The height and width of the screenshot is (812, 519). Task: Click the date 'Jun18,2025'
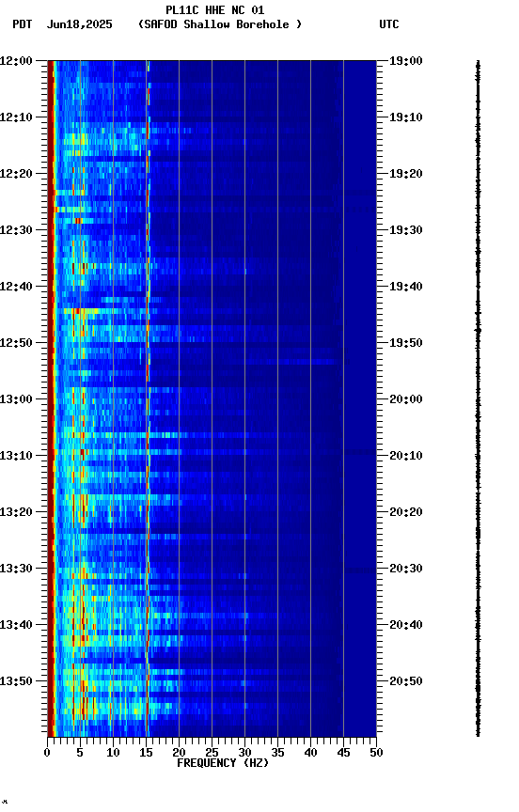click(x=80, y=24)
